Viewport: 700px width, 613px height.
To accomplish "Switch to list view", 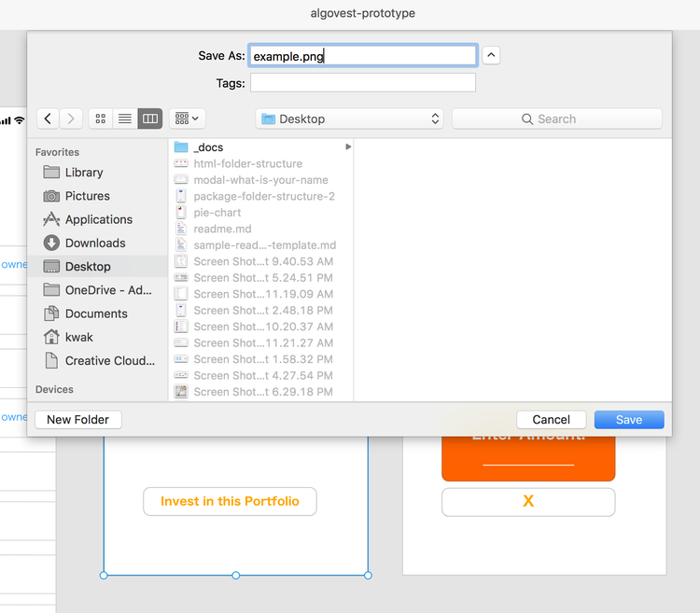I will pos(125,118).
